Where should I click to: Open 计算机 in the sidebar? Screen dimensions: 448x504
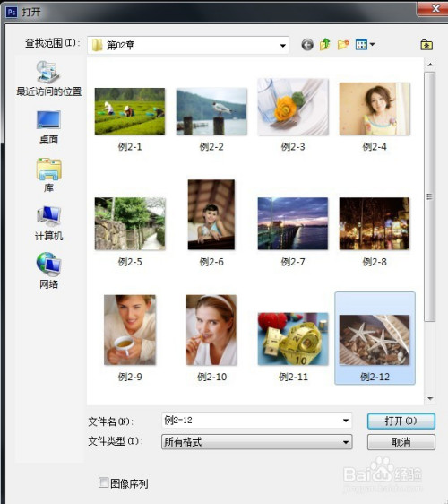(48, 223)
